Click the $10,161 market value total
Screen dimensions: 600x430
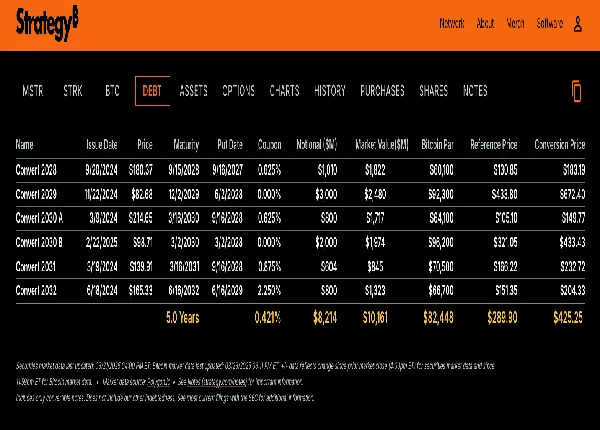click(x=375, y=318)
